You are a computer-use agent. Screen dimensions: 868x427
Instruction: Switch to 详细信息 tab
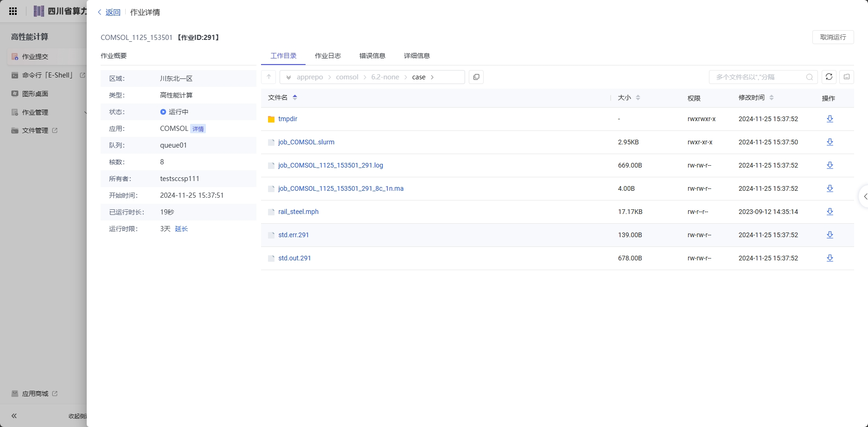pos(417,56)
